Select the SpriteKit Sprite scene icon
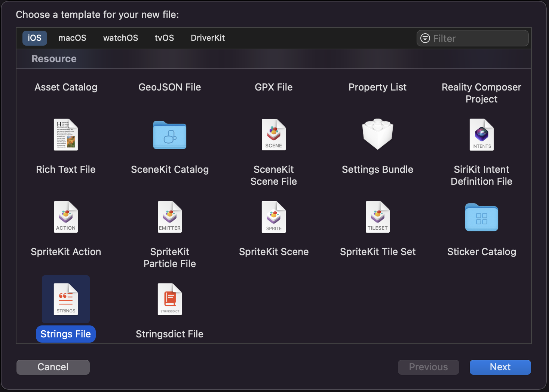 point(274,217)
